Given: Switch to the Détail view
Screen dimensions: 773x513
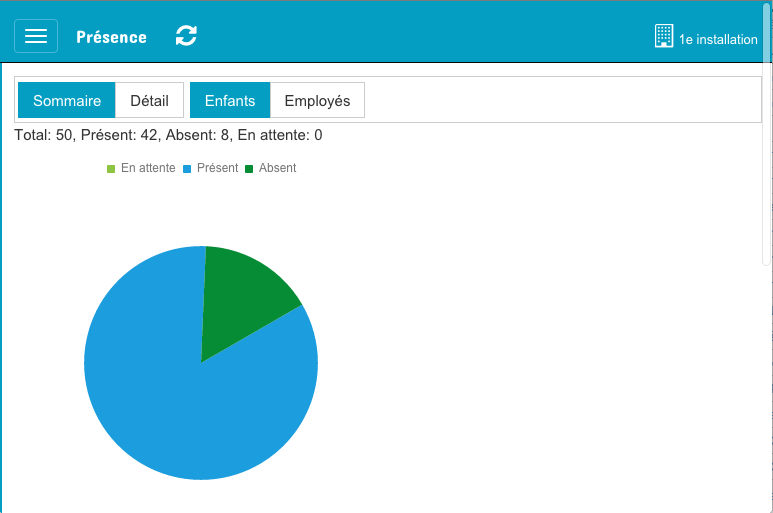Looking at the screenshot, I should click(x=149, y=101).
